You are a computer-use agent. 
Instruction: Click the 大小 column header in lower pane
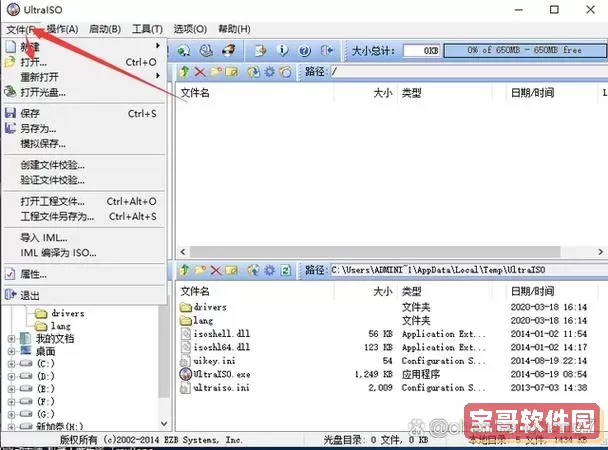click(381, 291)
